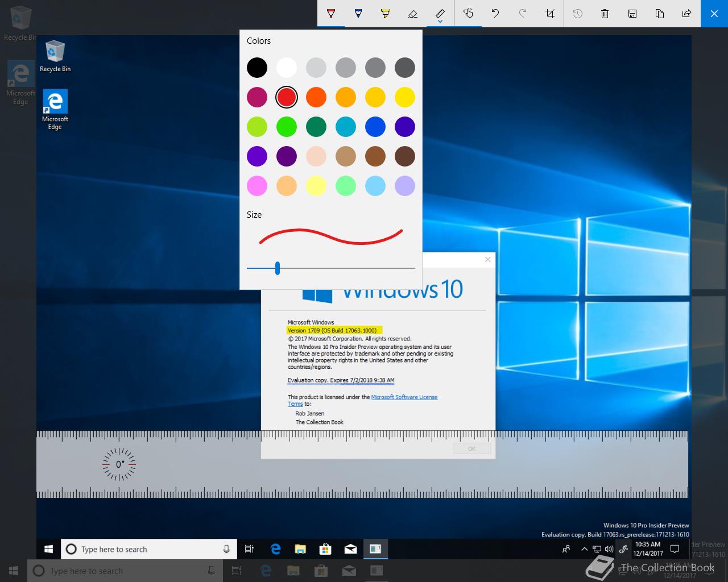Viewport: 728px width, 582px height.
Task: Click the greyed-out redo arrow
Action: 523,13
